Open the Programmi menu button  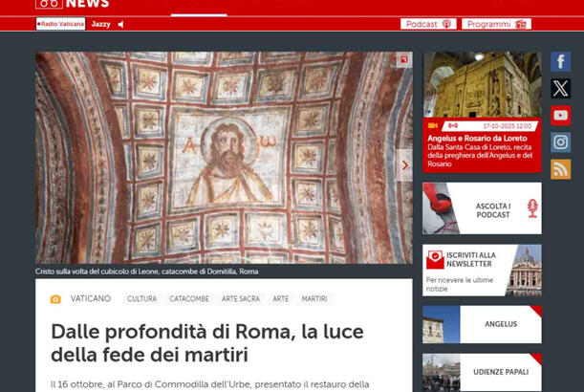click(x=496, y=24)
